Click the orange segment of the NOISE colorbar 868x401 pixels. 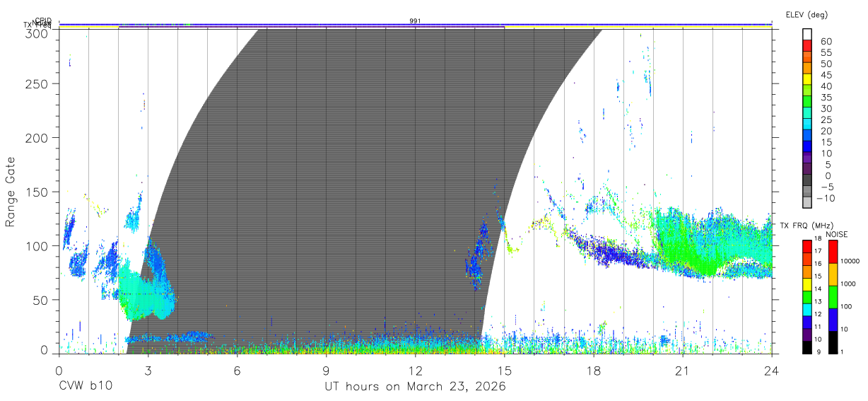point(833,274)
